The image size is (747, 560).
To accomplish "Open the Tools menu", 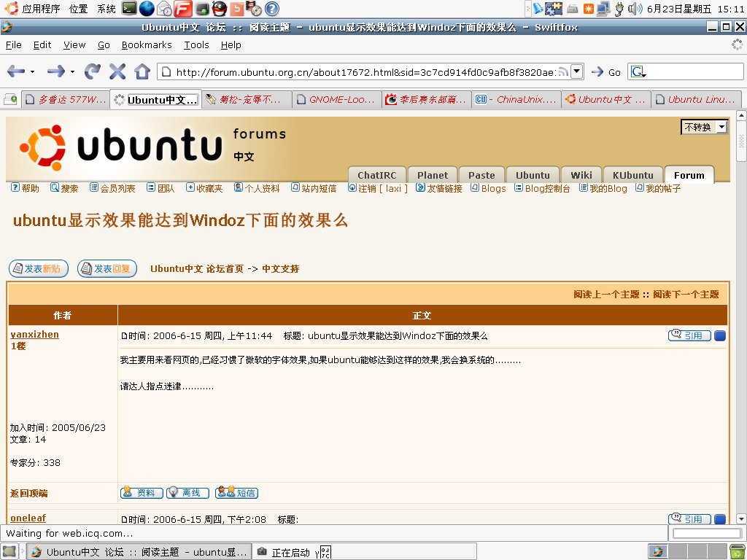I will click(x=196, y=44).
